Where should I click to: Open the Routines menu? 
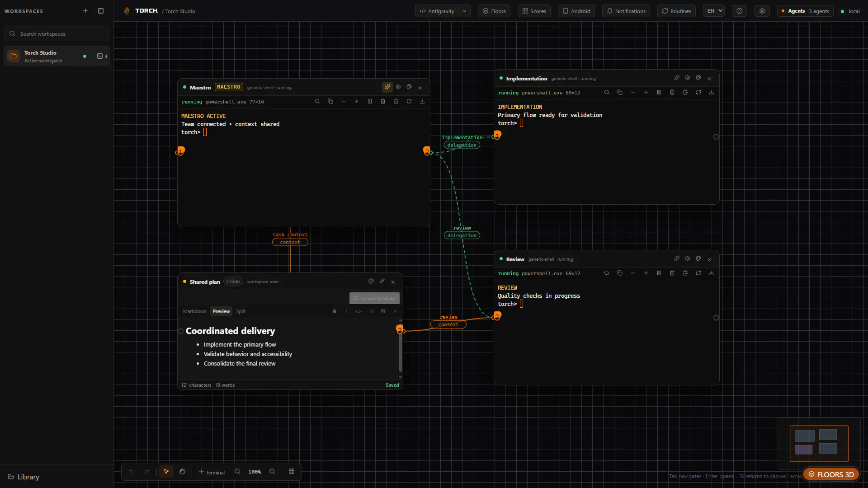pos(677,11)
